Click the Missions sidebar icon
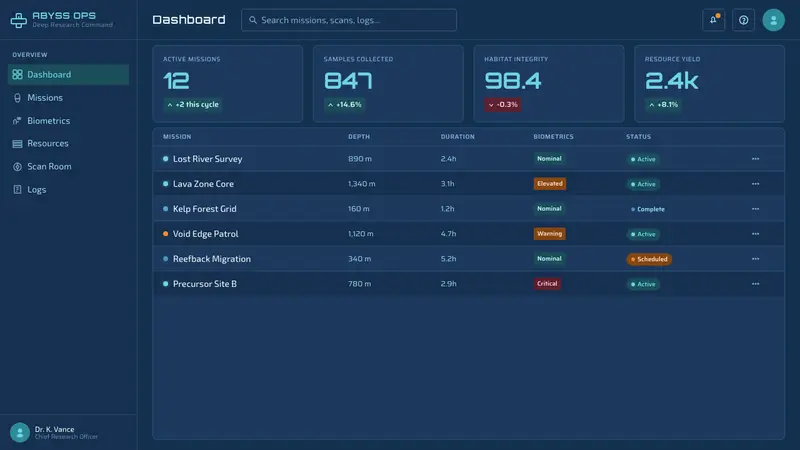The height and width of the screenshot is (450, 800). pos(17,97)
